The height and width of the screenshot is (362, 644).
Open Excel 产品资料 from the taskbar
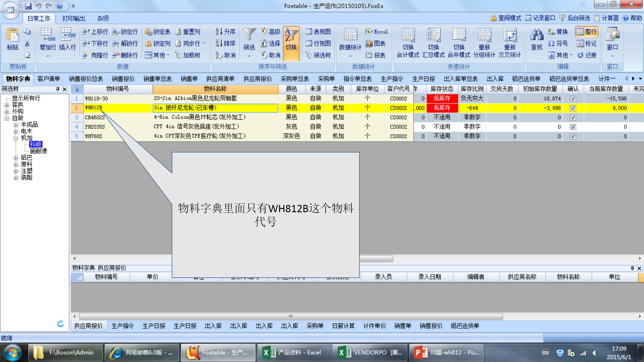(x=294, y=352)
